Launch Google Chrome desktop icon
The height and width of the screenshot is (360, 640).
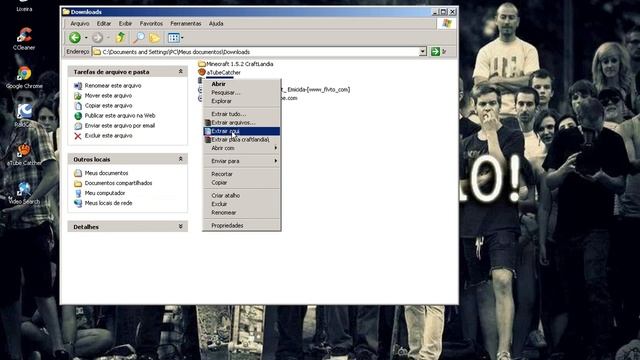(24, 78)
